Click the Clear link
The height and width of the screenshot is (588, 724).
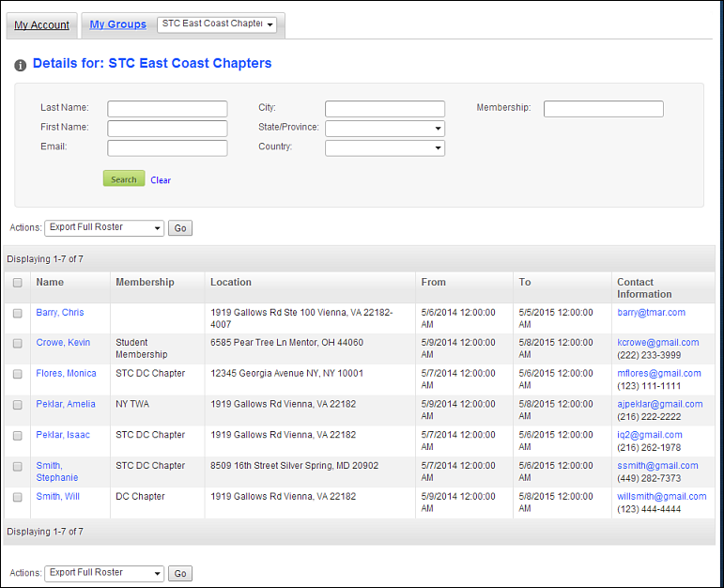161,180
